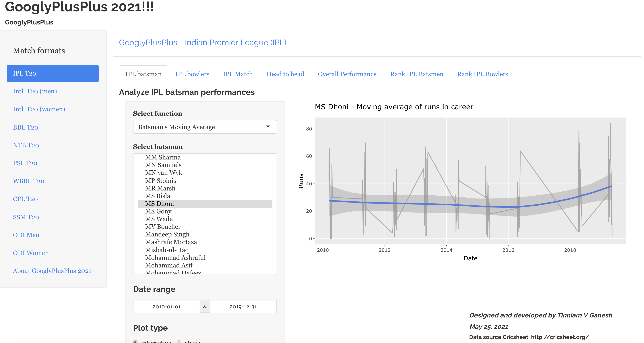Screen dimensions: 644x343
Task: Select the PSL T20 match format
Action: click(25, 163)
